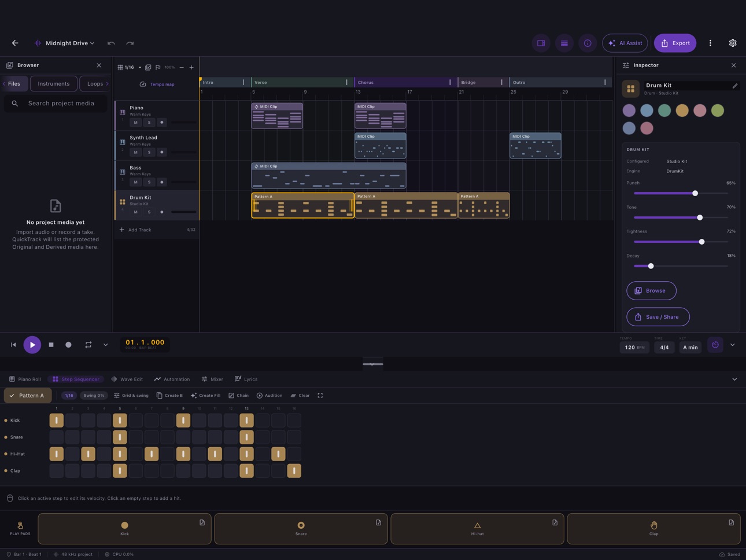Adjust the Decay slider

[x=681, y=266]
